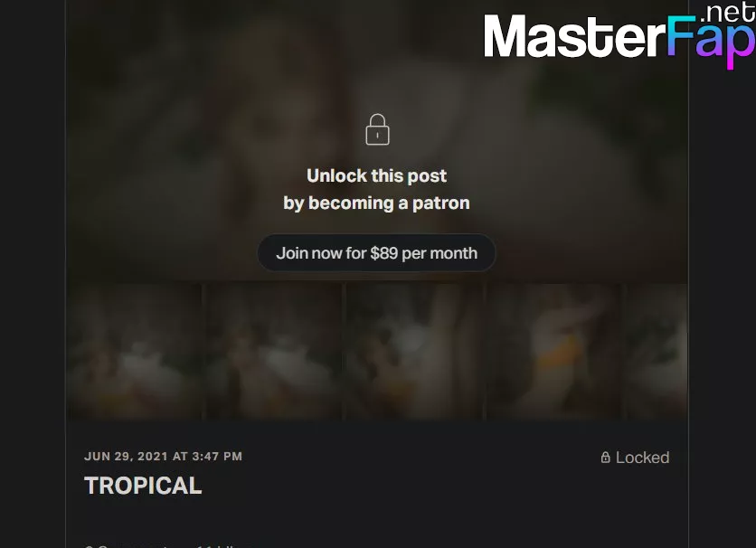Image resolution: width=756 pixels, height=548 pixels.
Task: Select the Unlock this post heading
Action: (376, 176)
